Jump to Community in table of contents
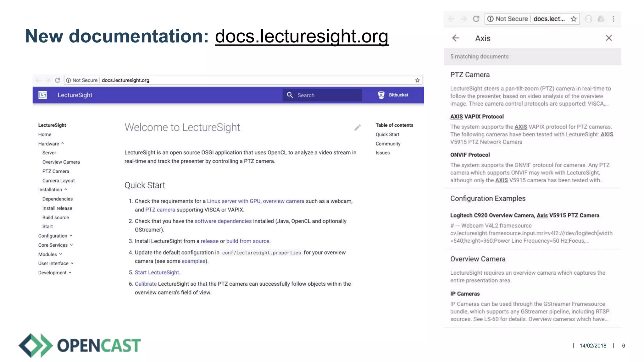This screenshot has height=362, width=644. (x=388, y=144)
